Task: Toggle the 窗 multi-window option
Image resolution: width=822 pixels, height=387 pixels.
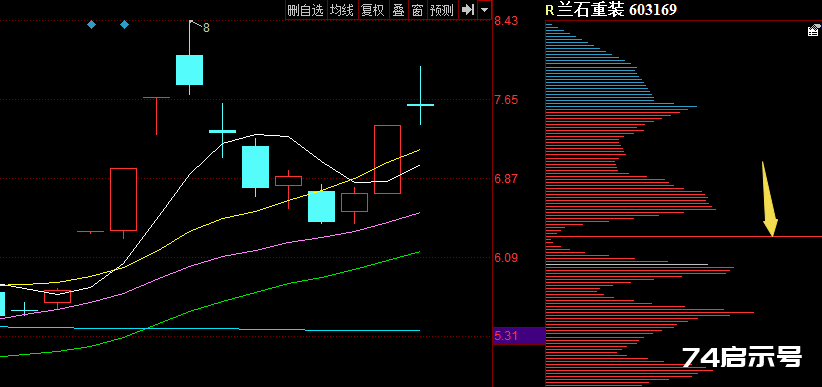Action: pos(417,10)
